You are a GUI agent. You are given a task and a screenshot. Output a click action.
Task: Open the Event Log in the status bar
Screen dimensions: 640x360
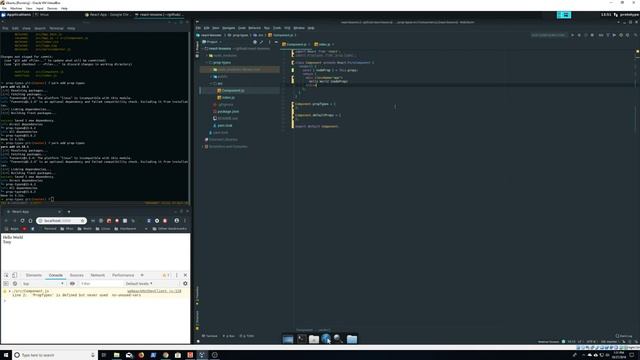click(x=624, y=336)
